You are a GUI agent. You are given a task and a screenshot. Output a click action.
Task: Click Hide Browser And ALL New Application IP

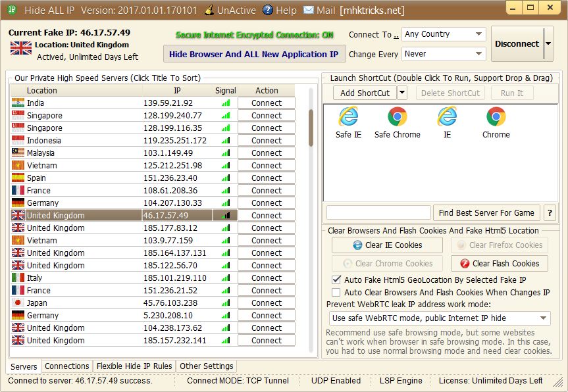(x=254, y=55)
